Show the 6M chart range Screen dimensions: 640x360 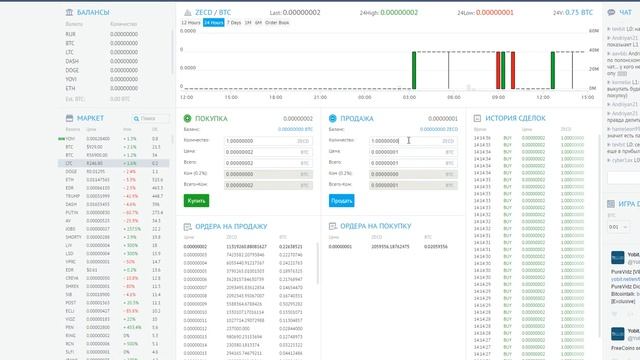tap(258, 22)
